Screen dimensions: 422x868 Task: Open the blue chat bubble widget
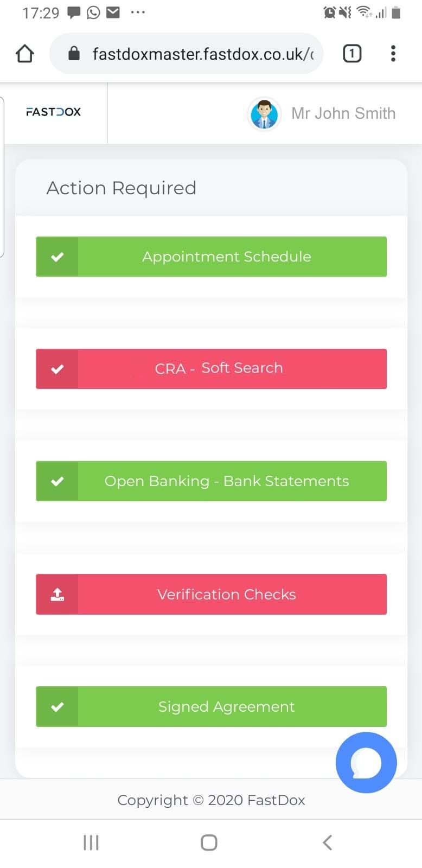coord(366,762)
